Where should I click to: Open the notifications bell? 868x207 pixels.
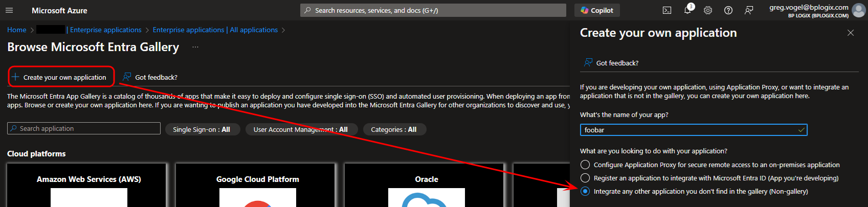pyautogui.click(x=687, y=10)
